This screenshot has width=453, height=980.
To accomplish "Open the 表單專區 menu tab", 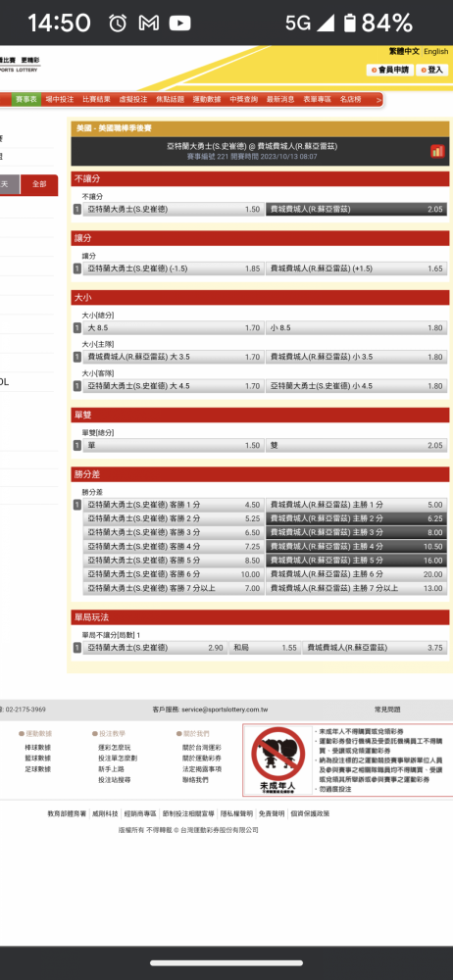I will click(318, 99).
